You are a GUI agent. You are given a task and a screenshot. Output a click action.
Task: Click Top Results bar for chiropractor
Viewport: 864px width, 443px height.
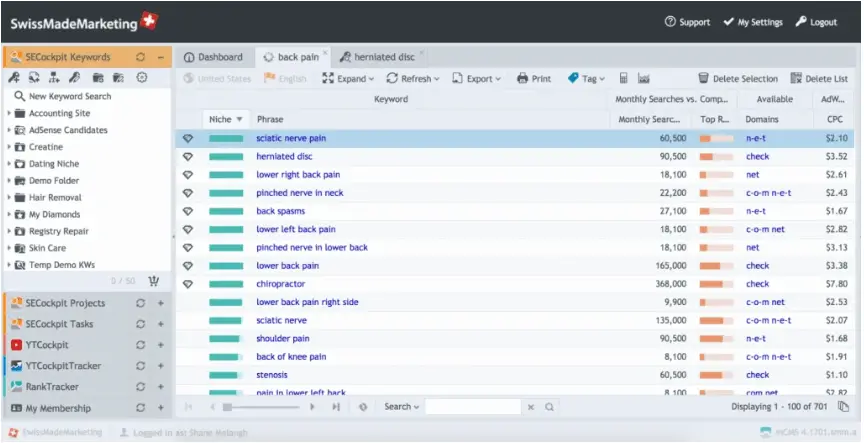(716, 284)
